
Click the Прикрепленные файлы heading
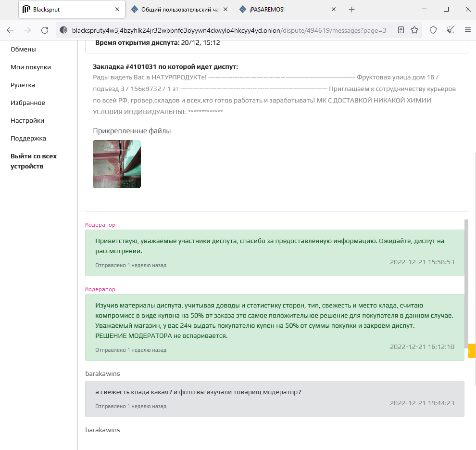coord(132,131)
